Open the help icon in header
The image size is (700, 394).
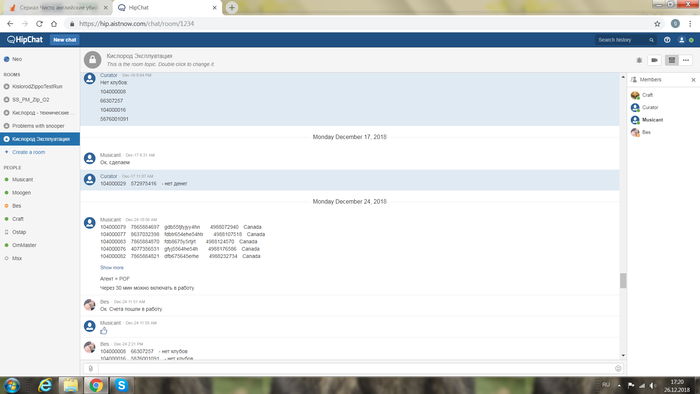pyautogui.click(x=667, y=40)
